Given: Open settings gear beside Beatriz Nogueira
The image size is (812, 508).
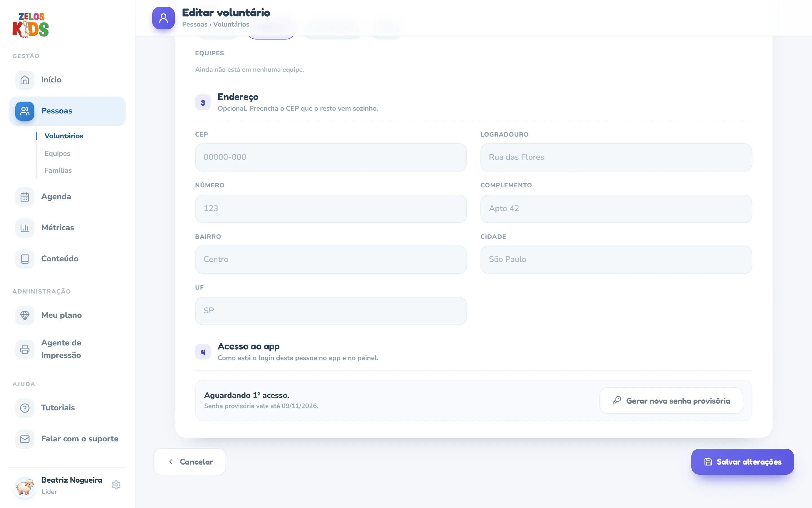Looking at the screenshot, I should pyautogui.click(x=116, y=485).
